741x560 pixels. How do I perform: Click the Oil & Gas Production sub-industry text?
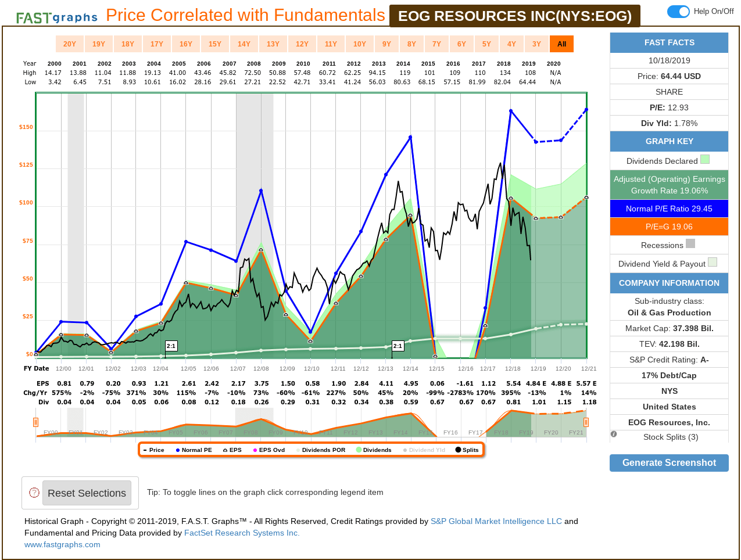(x=669, y=313)
